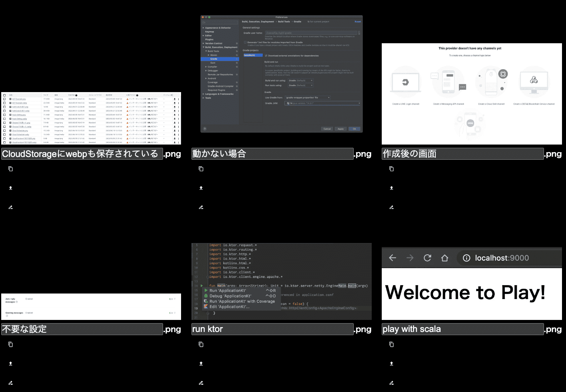Screen dimensions: 566x392
Task: Click browser reload icon in localhost:9000 screenshot
Action: [x=427, y=258]
